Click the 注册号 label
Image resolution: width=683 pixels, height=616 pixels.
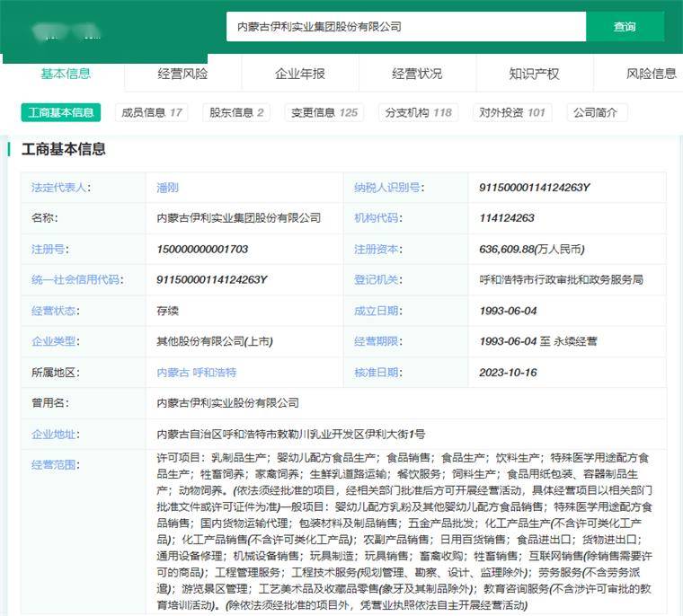[49, 249]
